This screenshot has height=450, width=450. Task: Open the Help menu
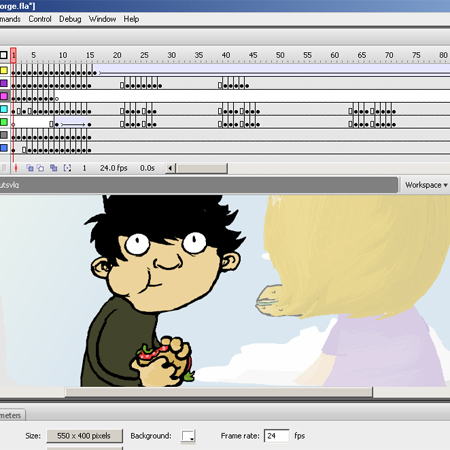131,19
